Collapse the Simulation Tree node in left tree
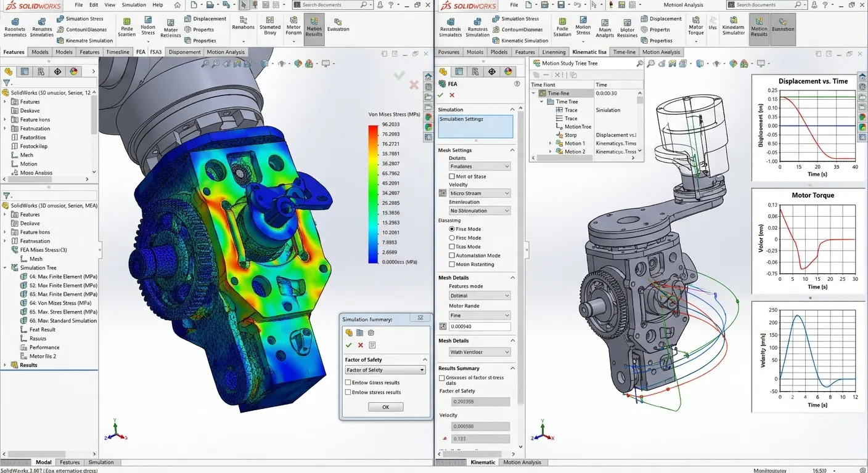868x473 pixels. (6, 268)
